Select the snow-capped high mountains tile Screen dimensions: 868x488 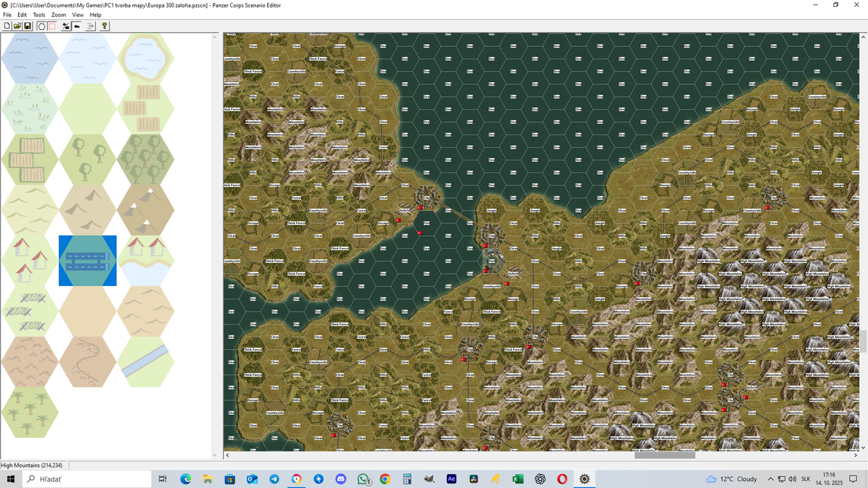click(x=146, y=210)
